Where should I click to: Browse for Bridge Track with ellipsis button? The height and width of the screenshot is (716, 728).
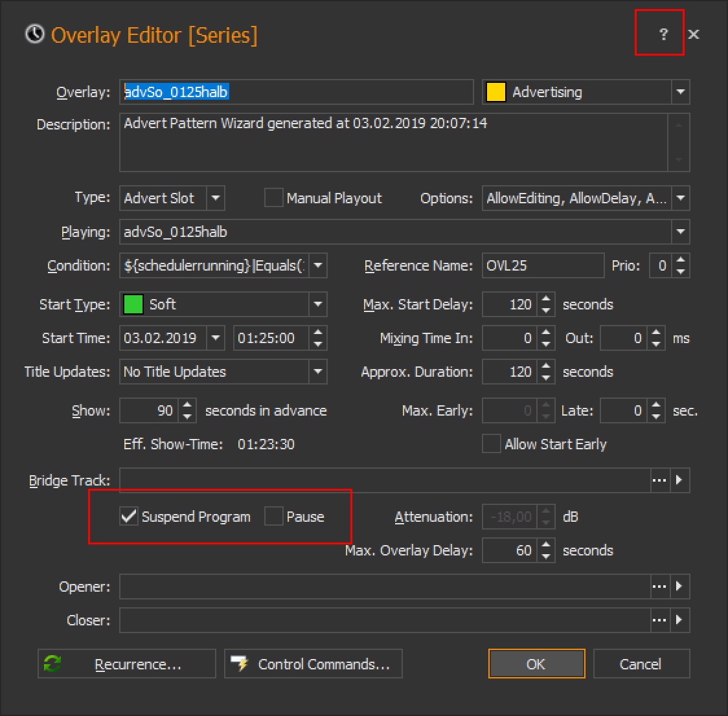(x=659, y=480)
